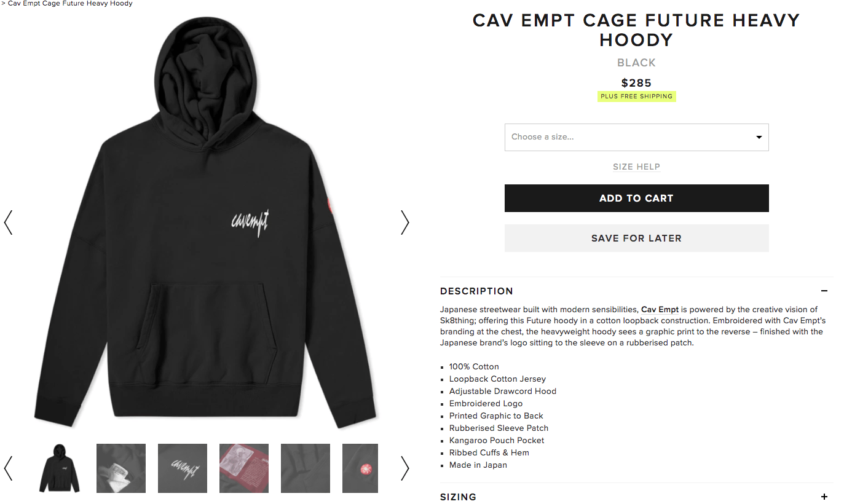Advance thumbnail strip to next set
The image size is (844, 504).
[404, 468]
